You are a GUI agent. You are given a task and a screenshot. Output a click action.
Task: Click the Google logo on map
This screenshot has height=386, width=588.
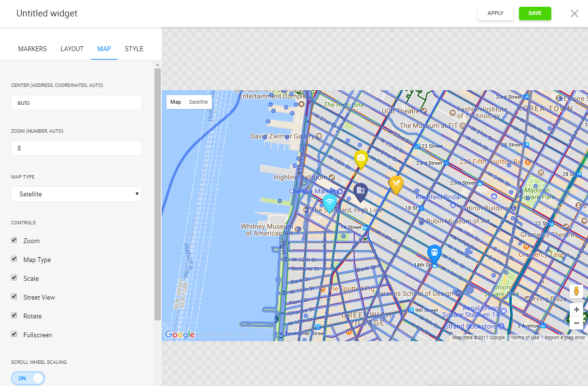(180, 334)
